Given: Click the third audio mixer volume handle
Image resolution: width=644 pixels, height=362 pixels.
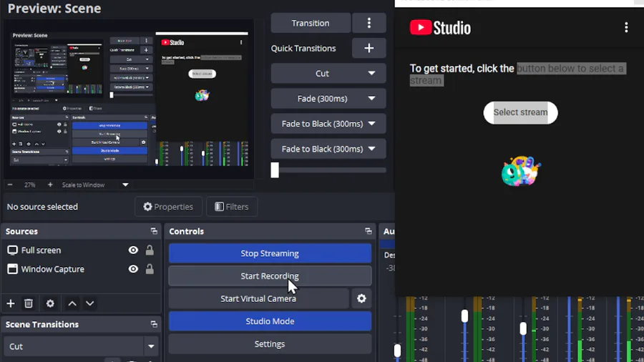Looking at the screenshot, I should click(x=523, y=328).
